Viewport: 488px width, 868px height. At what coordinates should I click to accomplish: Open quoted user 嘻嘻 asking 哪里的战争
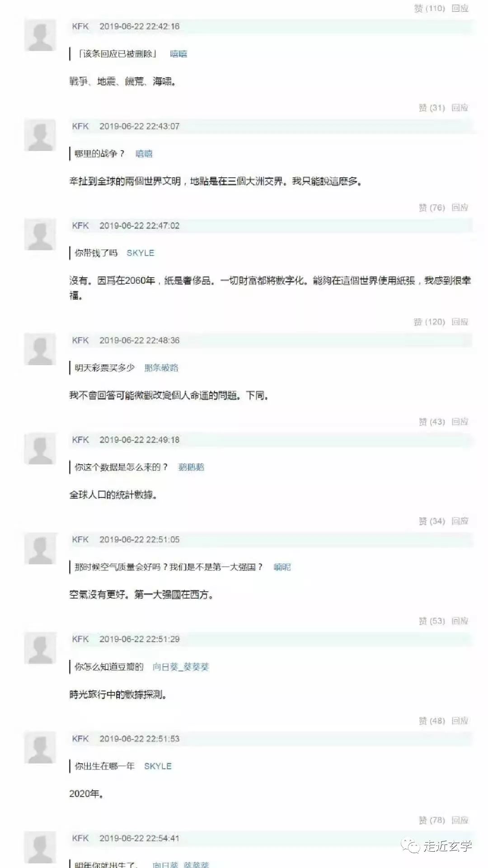144,154
